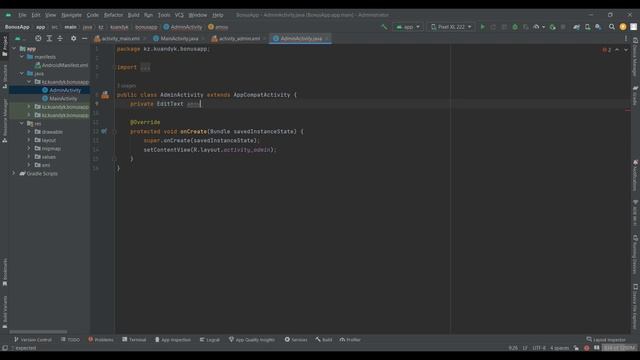Viewport: 640px width, 360px height.
Task: Open the Terminal tool window
Action: pyautogui.click(x=134, y=340)
